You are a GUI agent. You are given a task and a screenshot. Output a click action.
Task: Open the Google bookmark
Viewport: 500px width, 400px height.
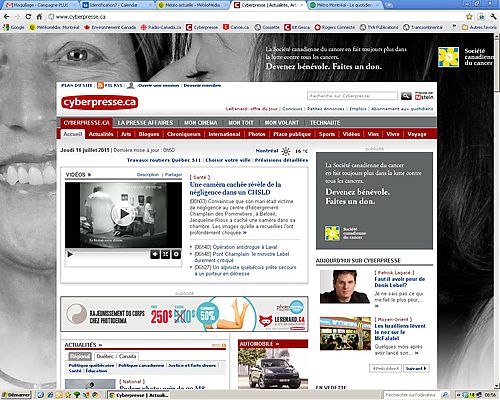tap(14, 27)
